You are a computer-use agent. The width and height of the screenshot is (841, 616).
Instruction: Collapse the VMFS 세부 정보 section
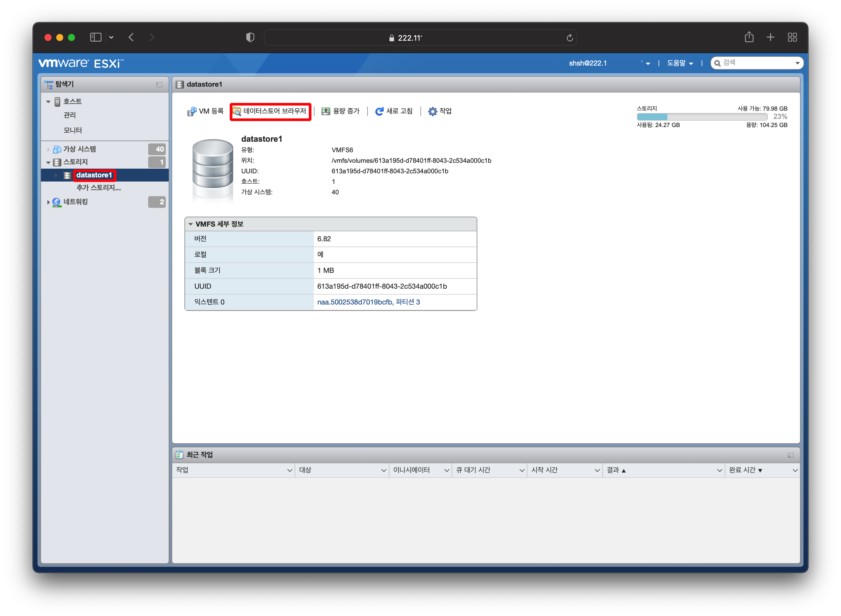(191, 224)
